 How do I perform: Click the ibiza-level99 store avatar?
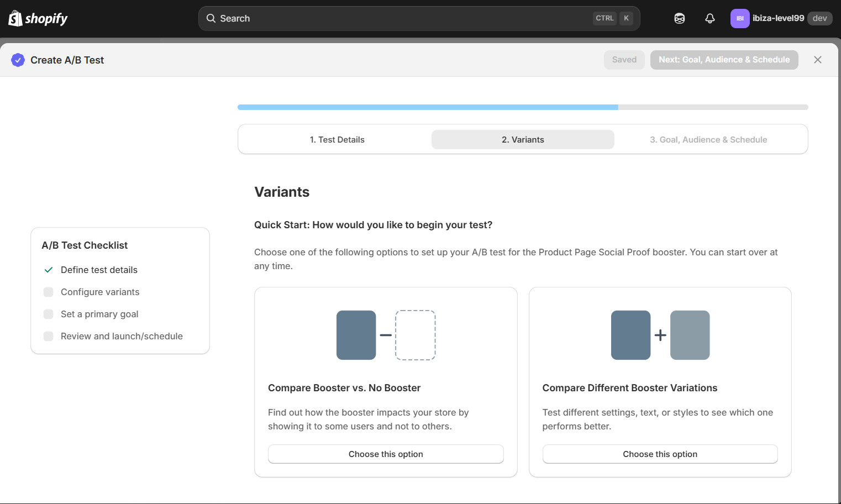(x=739, y=18)
